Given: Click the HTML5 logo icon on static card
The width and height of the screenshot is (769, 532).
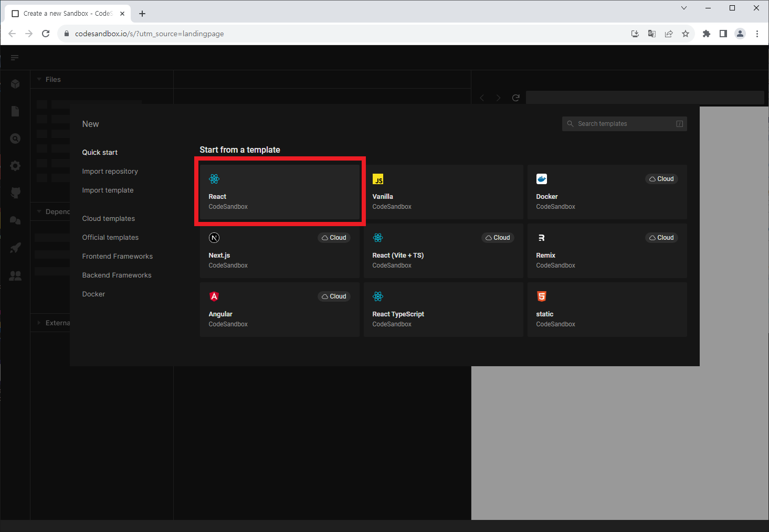Looking at the screenshot, I should click(x=542, y=296).
